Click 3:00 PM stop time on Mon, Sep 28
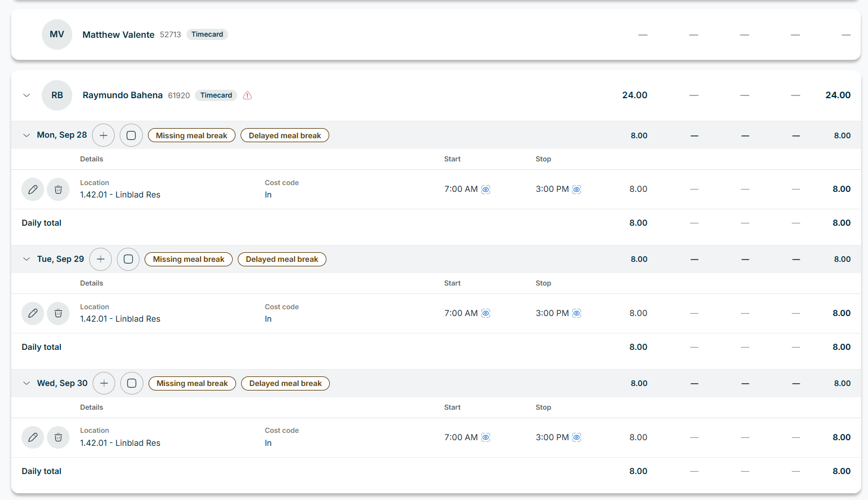The height and width of the screenshot is (500, 868). (552, 189)
